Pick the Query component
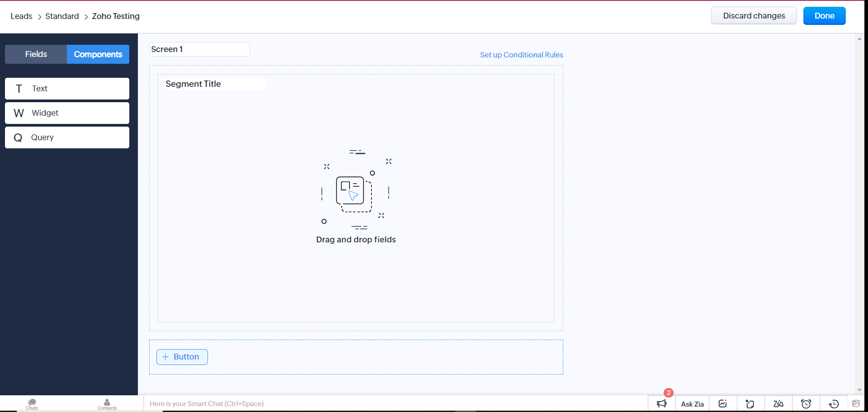 coord(67,137)
